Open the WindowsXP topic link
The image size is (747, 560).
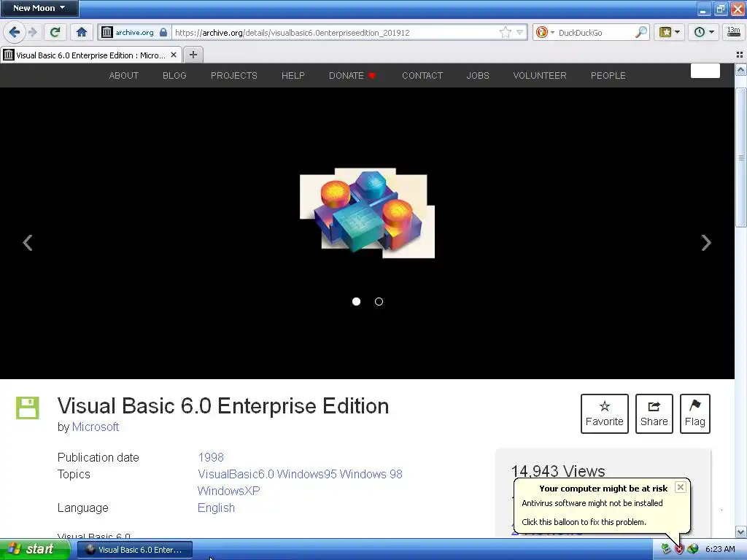pos(228,491)
